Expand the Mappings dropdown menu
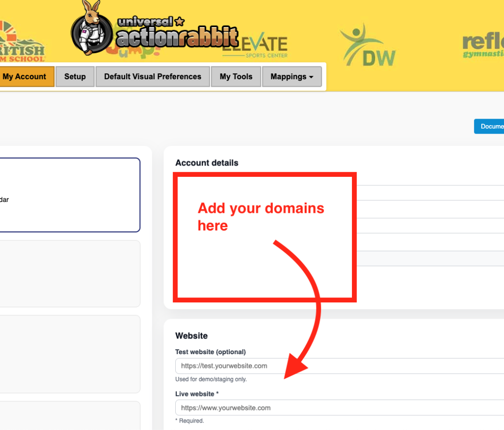The width and height of the screenshot is (504, 430). coord(292,77)
